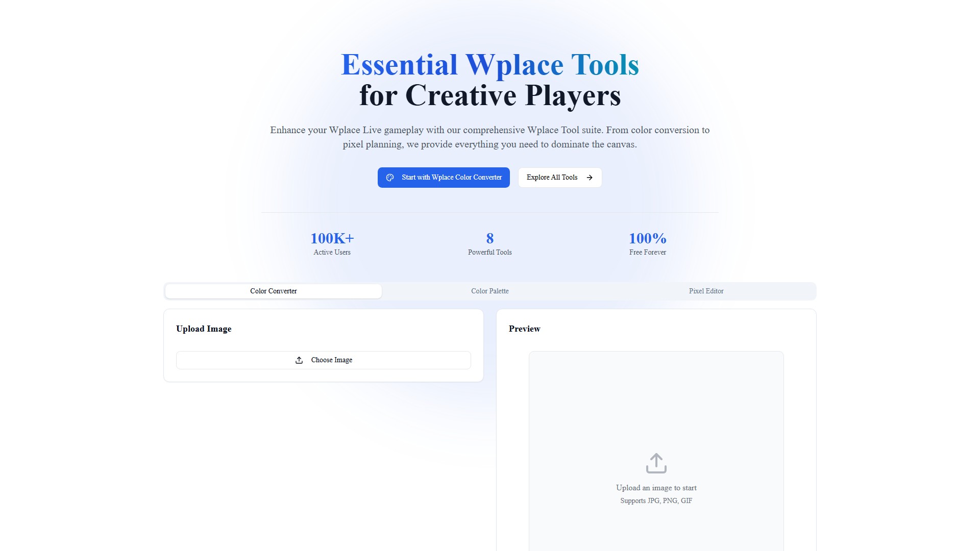Click Explore All Tools button
The width and height of the screenshot is (980, 551).
click(x=559, y=178)
